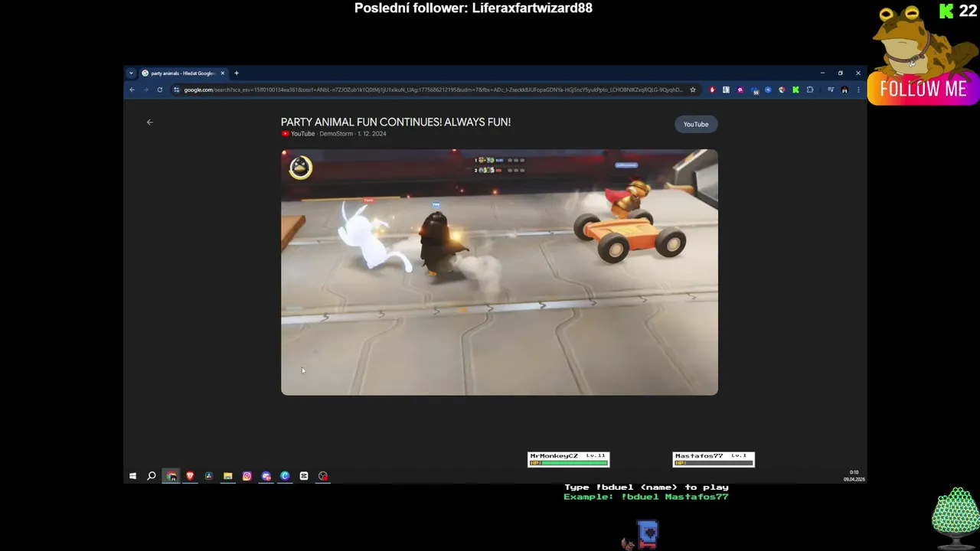Open the media control toolbar icon

pos(831,90)
